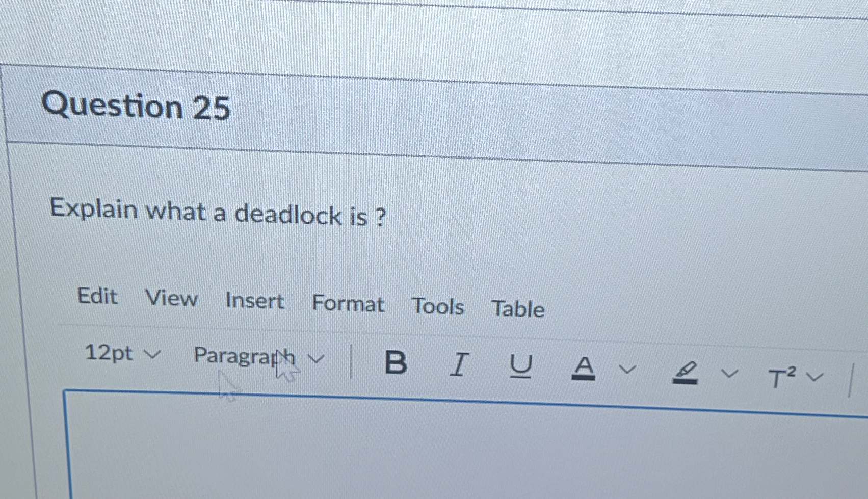This screenshot has height=499, width=868.
Task: Open the Tools menu
Action: (438, 306)
